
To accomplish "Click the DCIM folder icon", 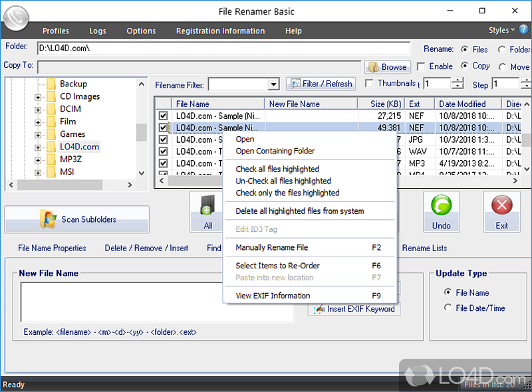I will click(x=51, y=109).
